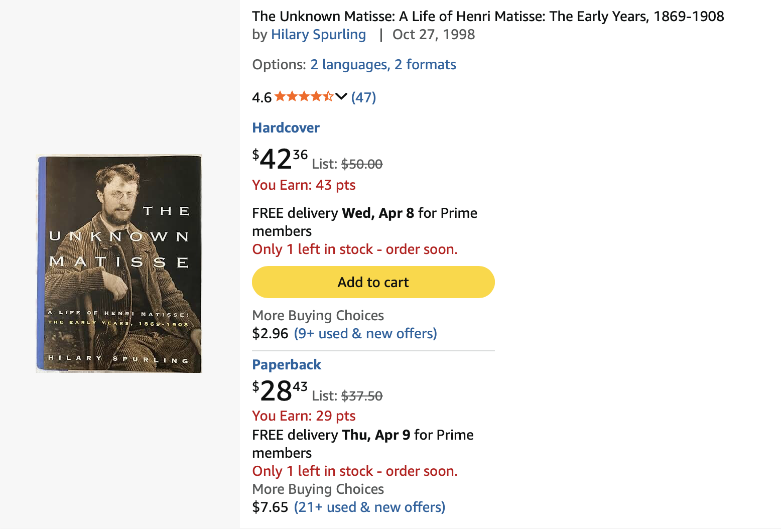Visit author Hilary Spurling's page
This screenshot has height=532, width=781.
(x=318, y=35)
